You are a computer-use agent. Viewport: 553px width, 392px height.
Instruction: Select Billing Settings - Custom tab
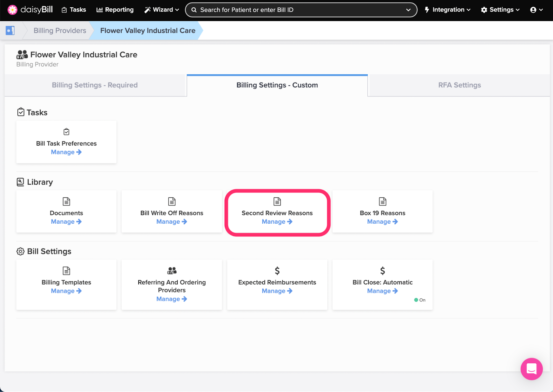277,85
